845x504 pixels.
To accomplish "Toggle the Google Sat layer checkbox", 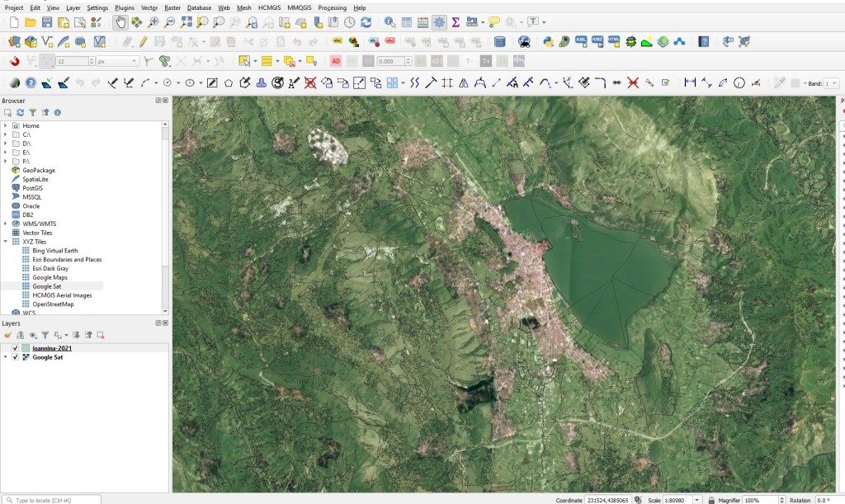I will (16, 357).
